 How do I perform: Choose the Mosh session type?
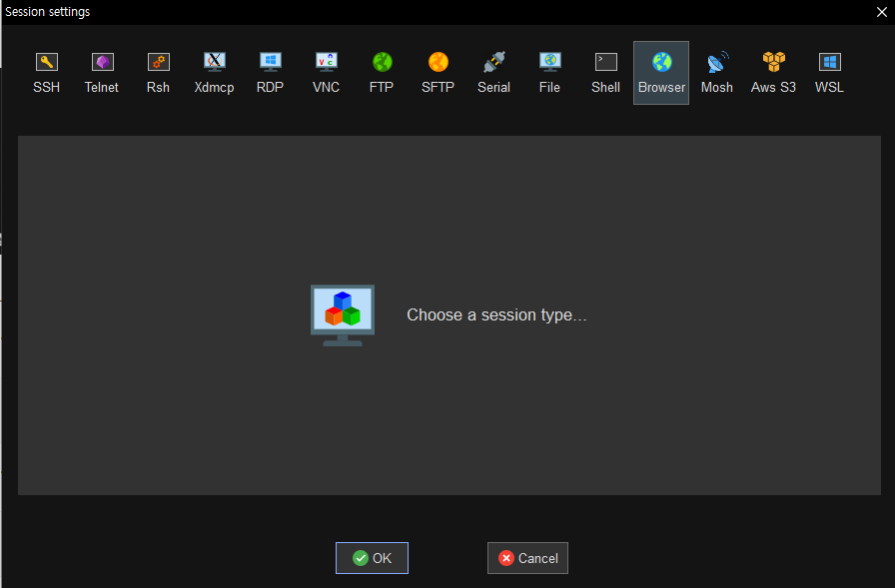(x=717, y=73)
